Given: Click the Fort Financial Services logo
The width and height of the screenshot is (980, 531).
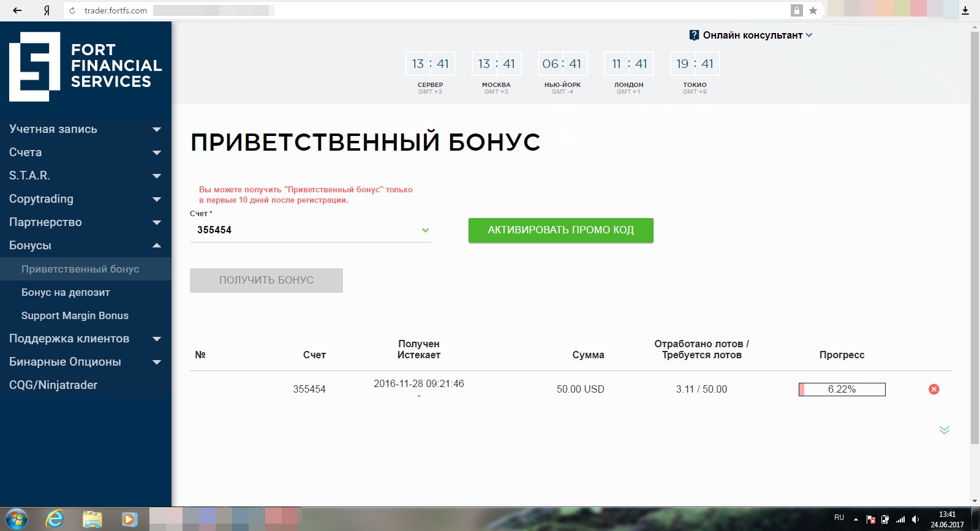Looking at the screenshot, I should click(x=85, y=66).
